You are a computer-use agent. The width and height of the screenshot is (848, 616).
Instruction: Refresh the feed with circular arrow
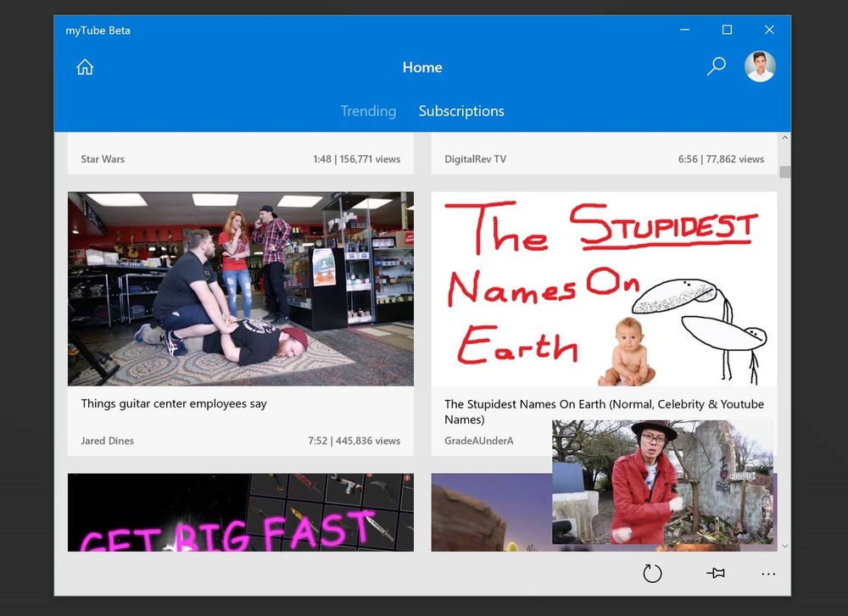(x=652, y=574)
